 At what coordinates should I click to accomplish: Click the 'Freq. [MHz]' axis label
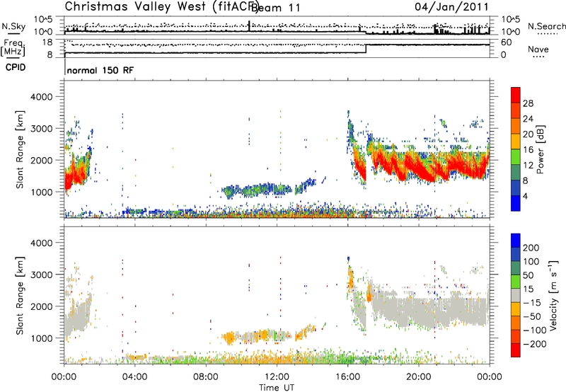pos(13,47)
